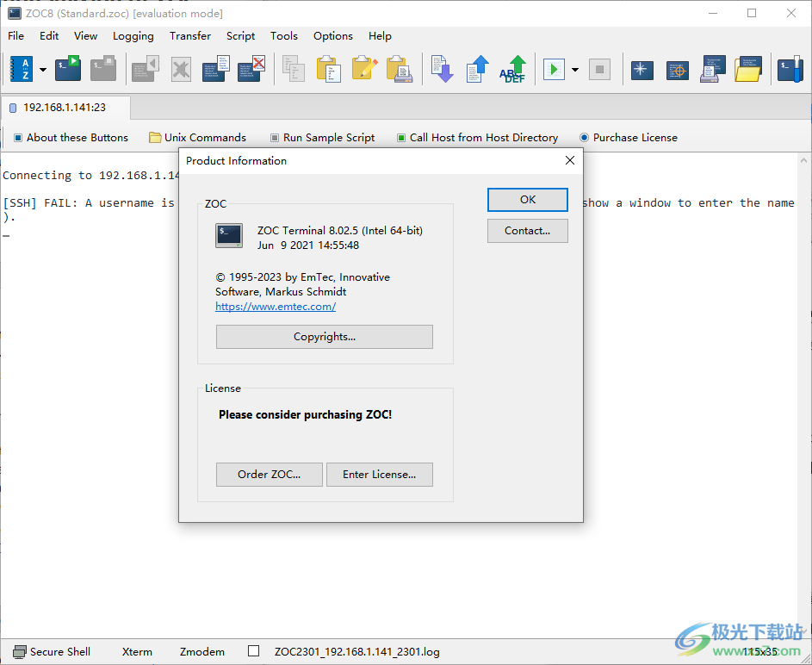Click the Secure Shell status bar entry
The height and width of the screenshot is (665, 812).
(x=52, y=651)
